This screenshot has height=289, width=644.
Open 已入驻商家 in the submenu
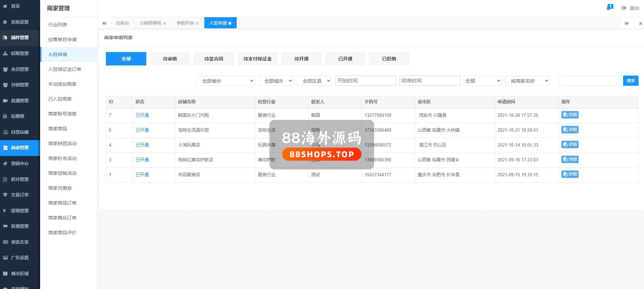(x=60, y=99)
